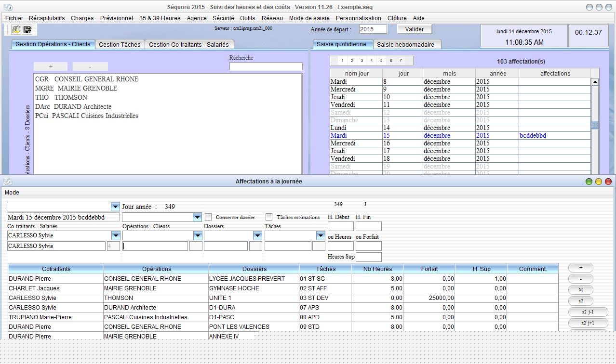Image resolution: width=616 pixels, height=364 pixels.
Task: Click the M modify affectation button
Action: point(580,290)
